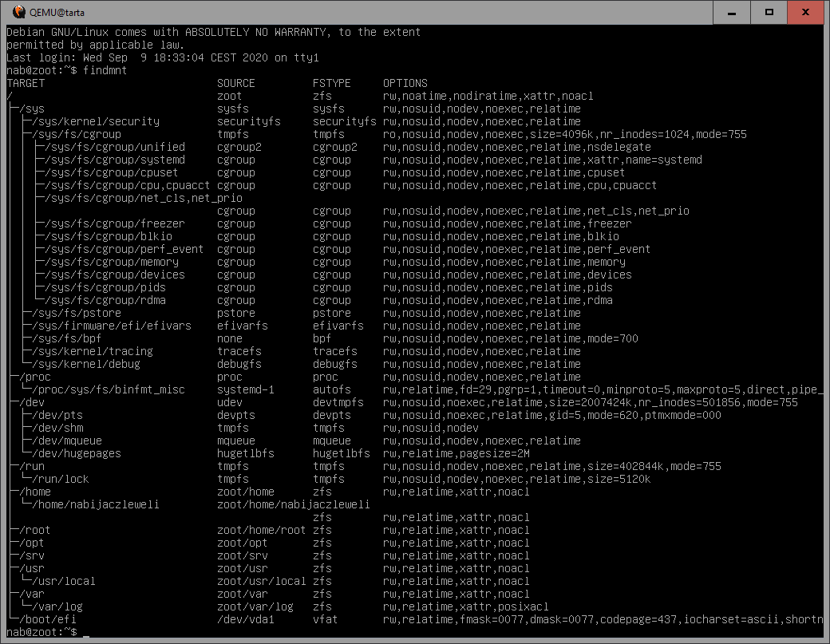Click the zoot/usr/local source text

tap(262, 581)
